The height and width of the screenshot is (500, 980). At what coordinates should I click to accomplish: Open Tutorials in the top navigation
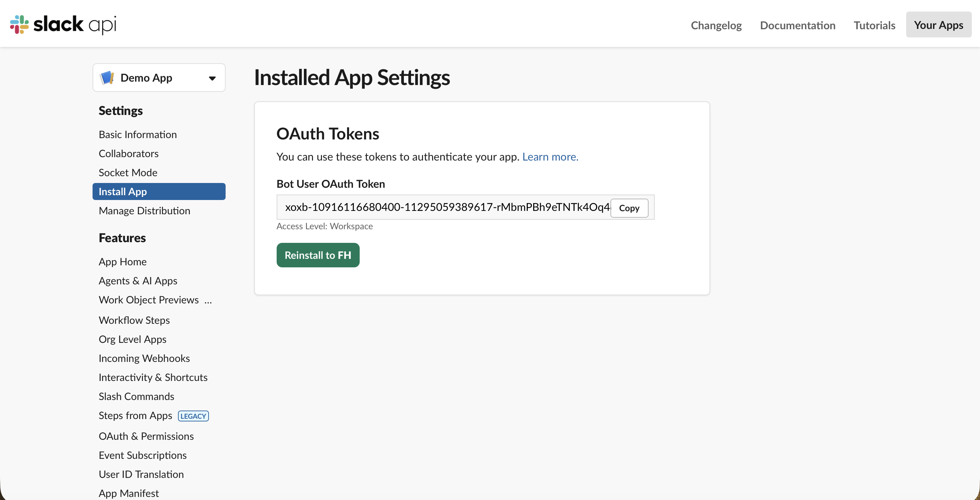(x=874, y=25)
